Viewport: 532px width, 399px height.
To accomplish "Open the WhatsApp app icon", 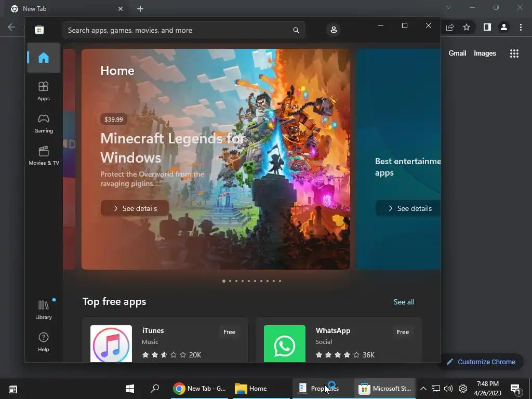I will tap(284, 344).
